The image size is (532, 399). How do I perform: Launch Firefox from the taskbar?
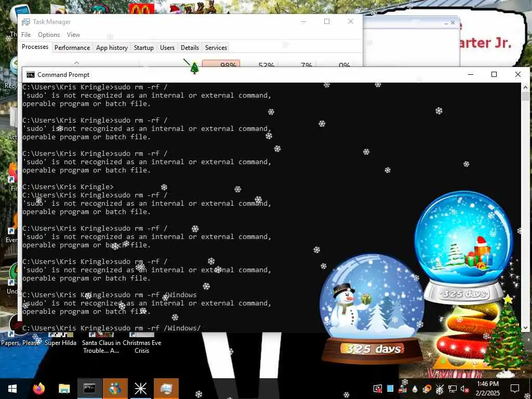pos(39,389)
